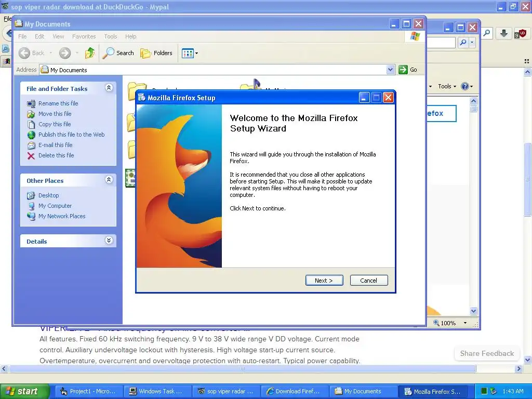Click Mypal toolbar search magnifier icon
Image resolution: width=532 pixels, height=399 pixels.
487,33
